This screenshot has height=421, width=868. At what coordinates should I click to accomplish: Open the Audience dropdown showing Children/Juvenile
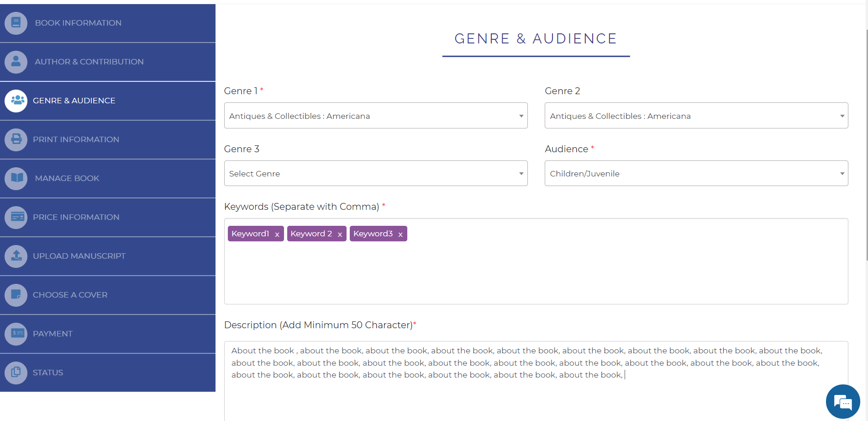tap(696, 173)
